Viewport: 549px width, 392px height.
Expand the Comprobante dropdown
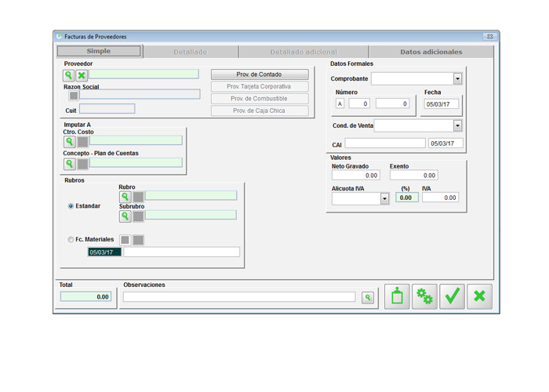[457, 79]
